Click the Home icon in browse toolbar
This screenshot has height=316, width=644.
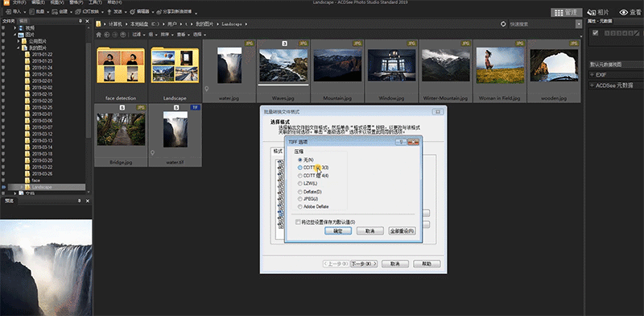98,35
